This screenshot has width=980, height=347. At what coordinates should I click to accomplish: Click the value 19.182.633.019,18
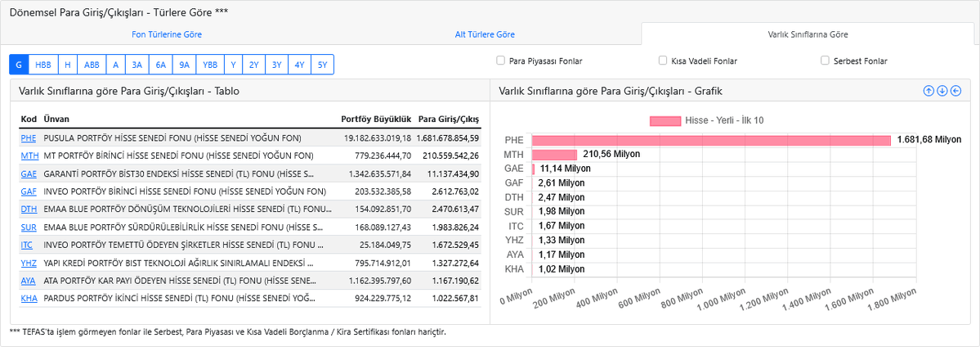(x=378, y=137)
